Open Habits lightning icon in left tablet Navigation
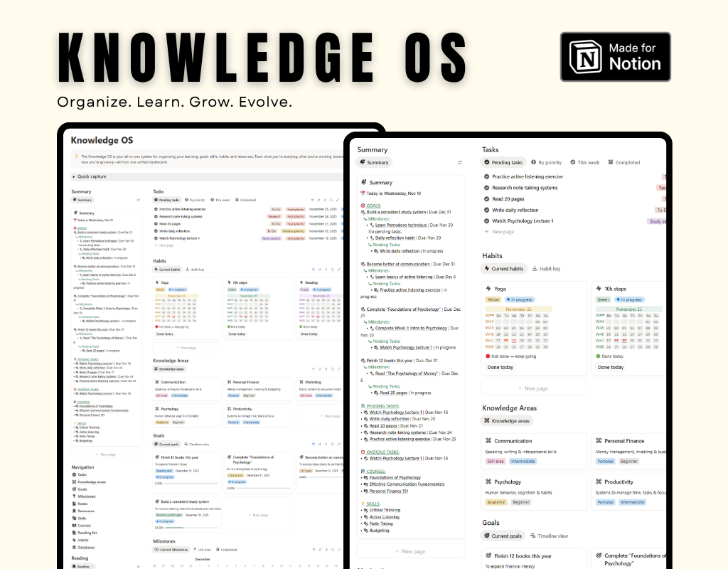 coord(74,541)
